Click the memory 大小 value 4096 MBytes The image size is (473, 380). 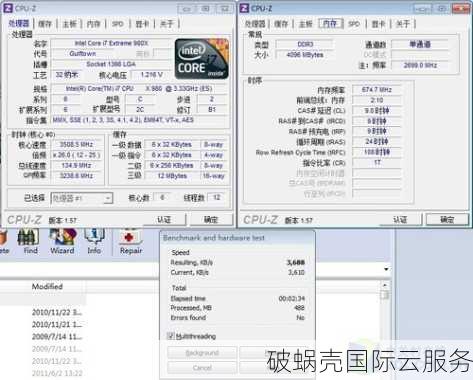pos(305,55)
